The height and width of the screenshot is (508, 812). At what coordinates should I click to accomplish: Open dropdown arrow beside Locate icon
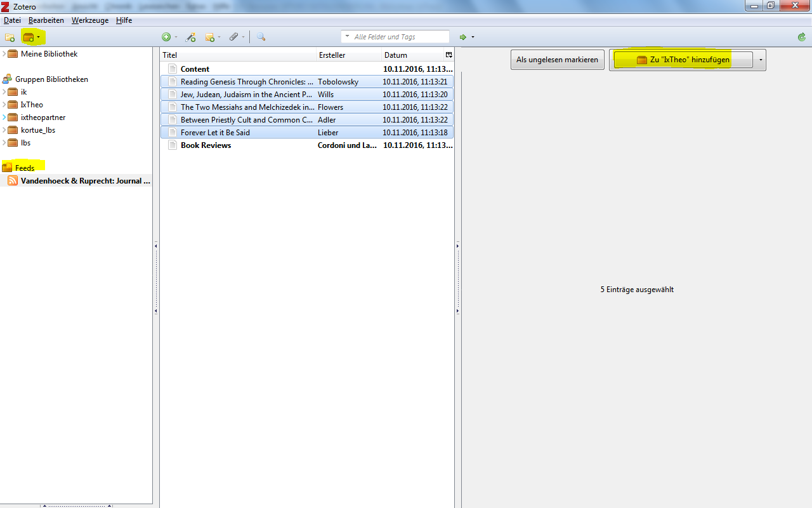(x=473, y=37)
